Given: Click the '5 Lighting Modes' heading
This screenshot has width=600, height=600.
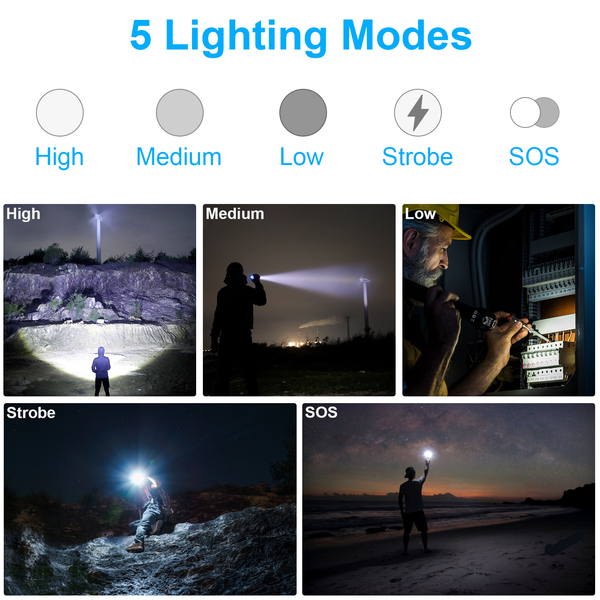Looking at the screenshot, I should (x=301, y=36).
